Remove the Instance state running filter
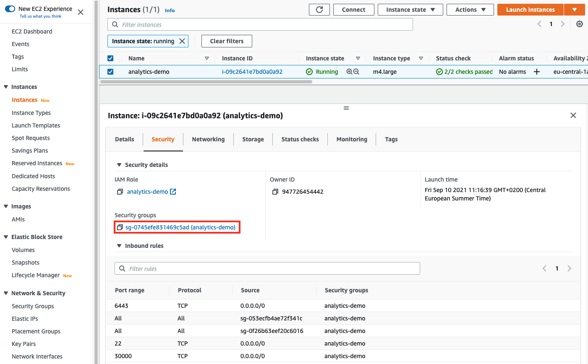This screenshot has width=588, height=364. [x=182, y=41]
